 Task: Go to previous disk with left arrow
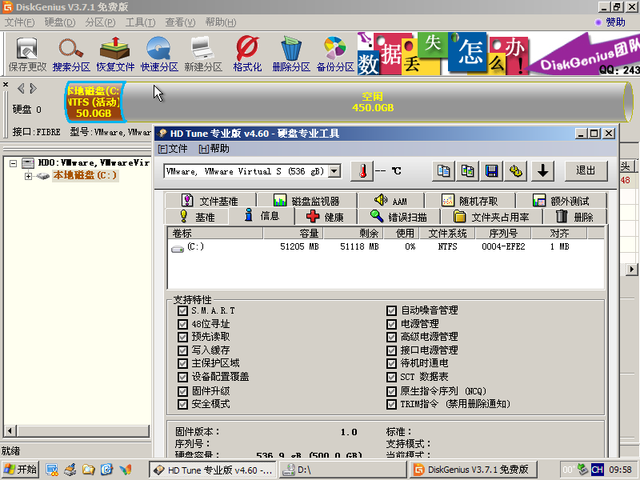pyautogui.click(x=21, y=89)
